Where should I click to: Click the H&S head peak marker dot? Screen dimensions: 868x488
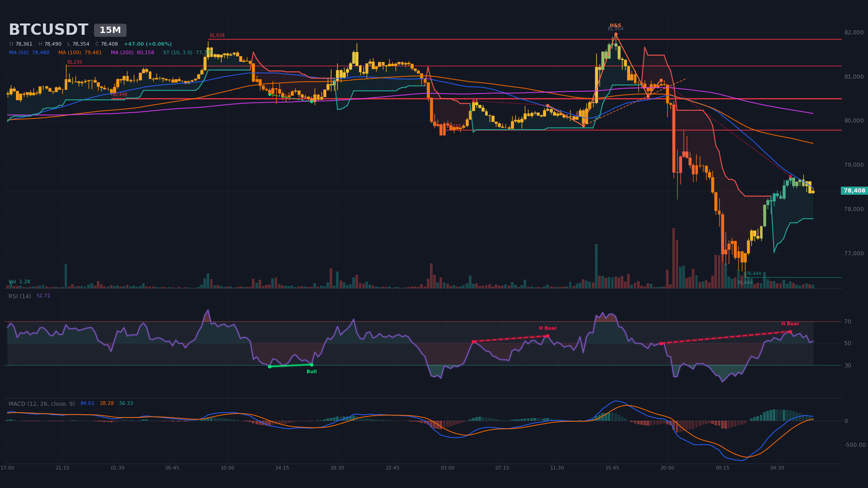point(616,34)
